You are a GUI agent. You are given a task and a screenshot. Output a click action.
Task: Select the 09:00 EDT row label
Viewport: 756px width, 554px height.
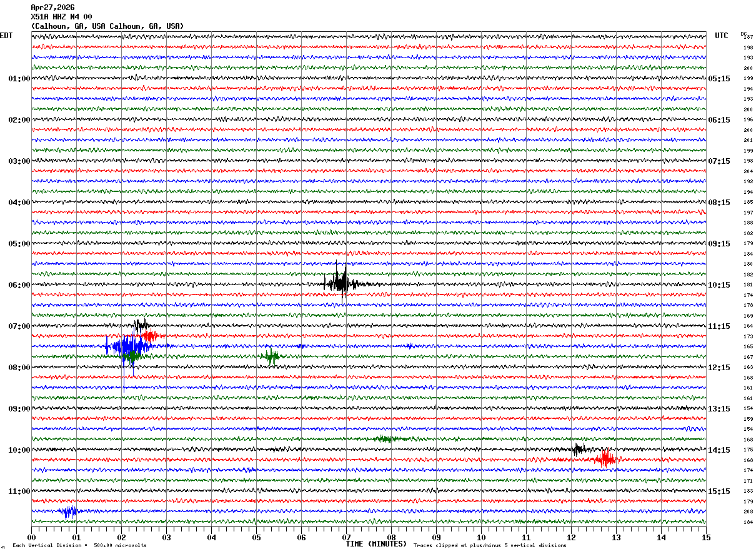point(19,409)
